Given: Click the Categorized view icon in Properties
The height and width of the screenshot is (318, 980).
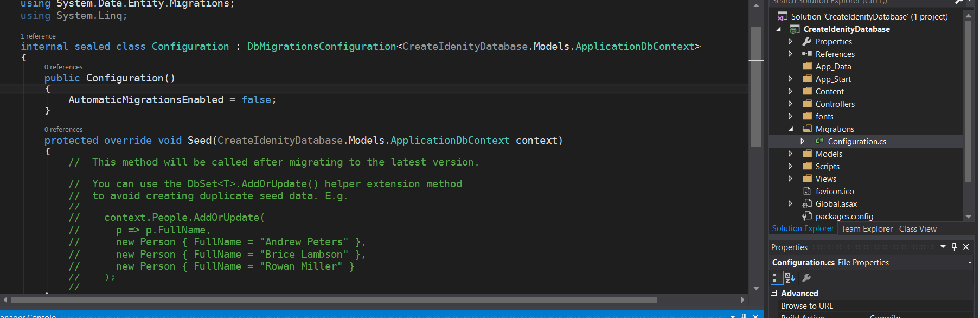Looking at the screenshot, I should click(x=777, y=278).
